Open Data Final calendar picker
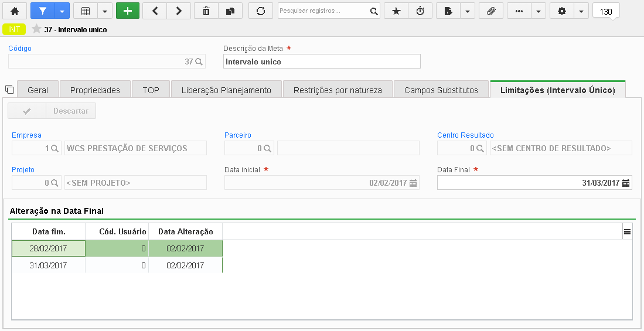This screenshot has width=644, height=331. 626,183
